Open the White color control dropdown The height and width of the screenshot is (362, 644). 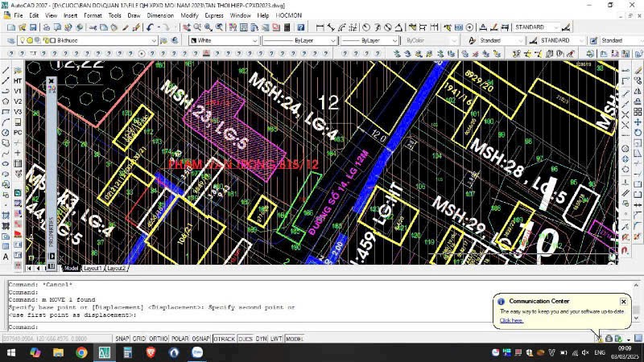click(224, 41)
